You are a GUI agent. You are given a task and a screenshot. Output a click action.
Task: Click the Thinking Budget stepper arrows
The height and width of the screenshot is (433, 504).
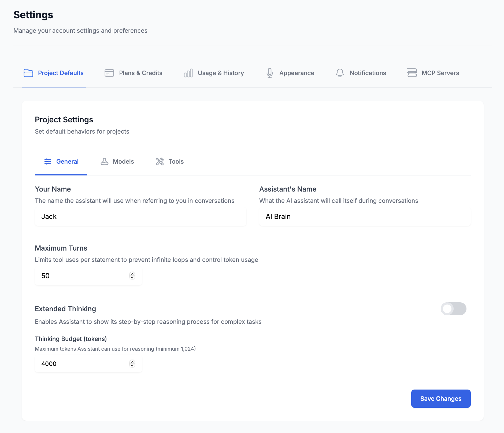[132, 364]
